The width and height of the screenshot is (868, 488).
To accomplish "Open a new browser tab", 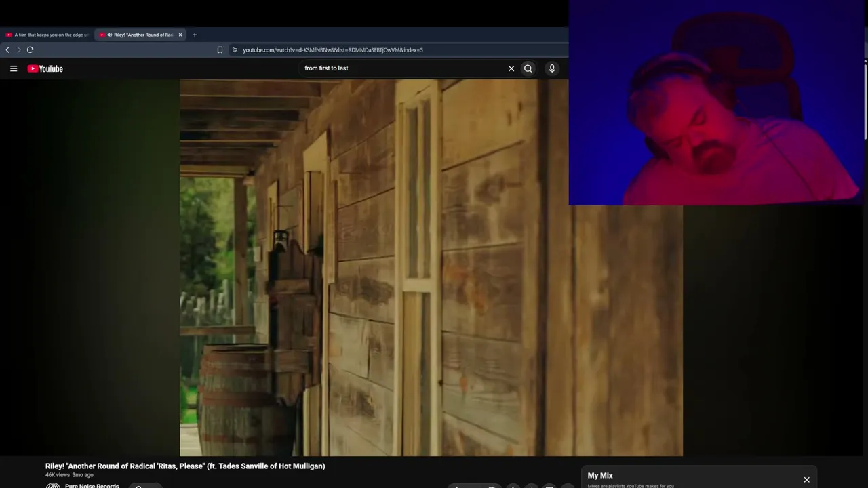I will 195,35.
